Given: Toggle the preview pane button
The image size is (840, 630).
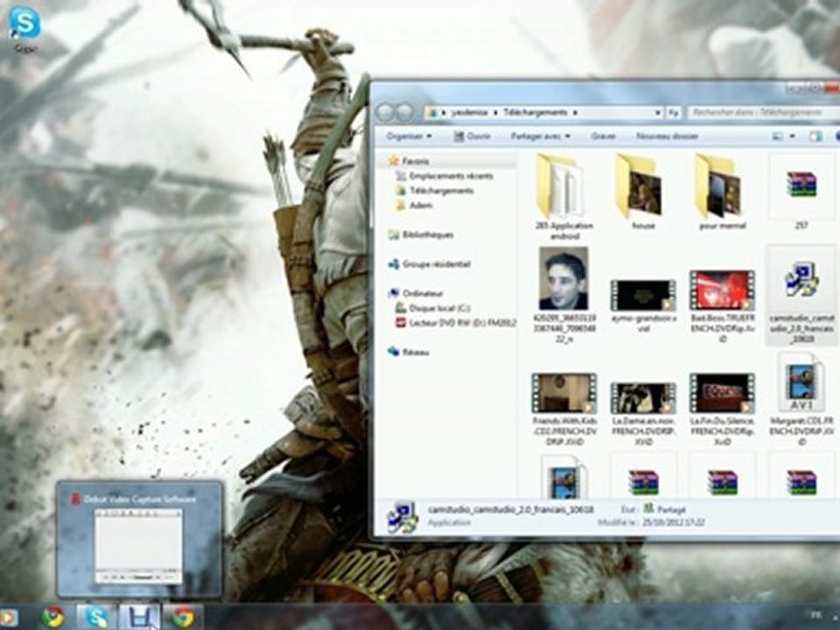Looking at the screenshot, I should coord(815,136).
